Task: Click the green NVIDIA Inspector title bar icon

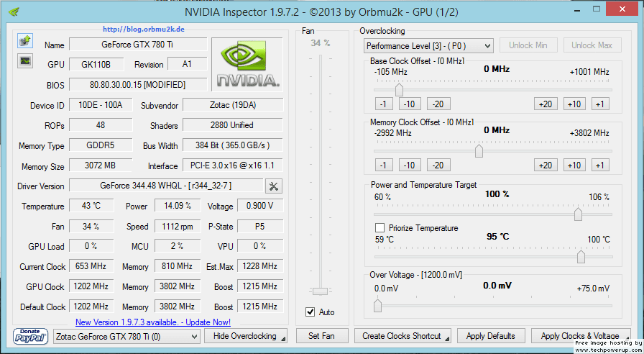Action: click(14, 12)
